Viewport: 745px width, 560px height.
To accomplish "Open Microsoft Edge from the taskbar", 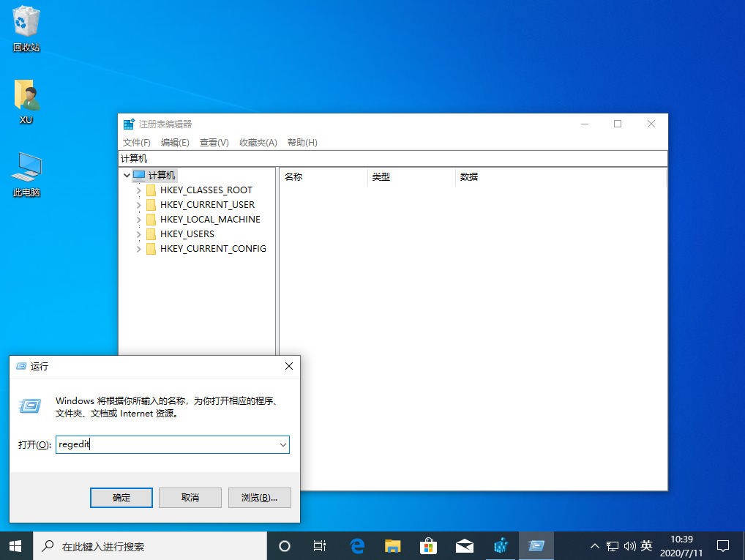I will click(356, 545).
